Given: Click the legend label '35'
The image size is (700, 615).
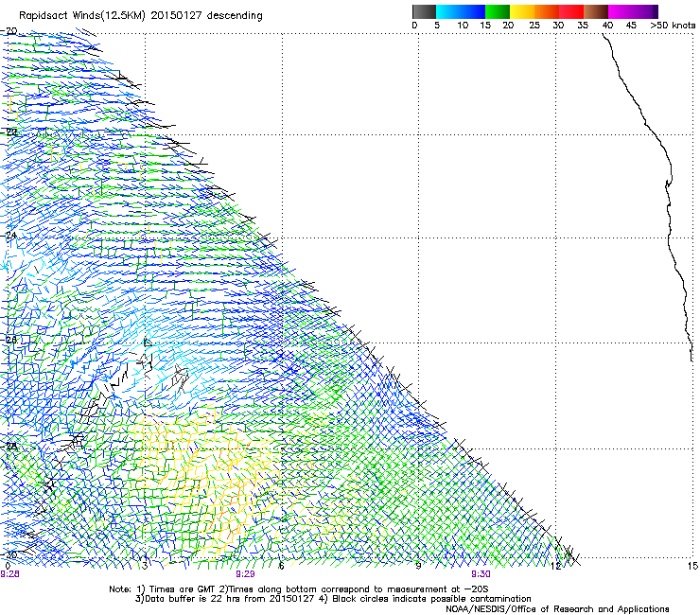Looking at the screenshot, I should 583,26.
